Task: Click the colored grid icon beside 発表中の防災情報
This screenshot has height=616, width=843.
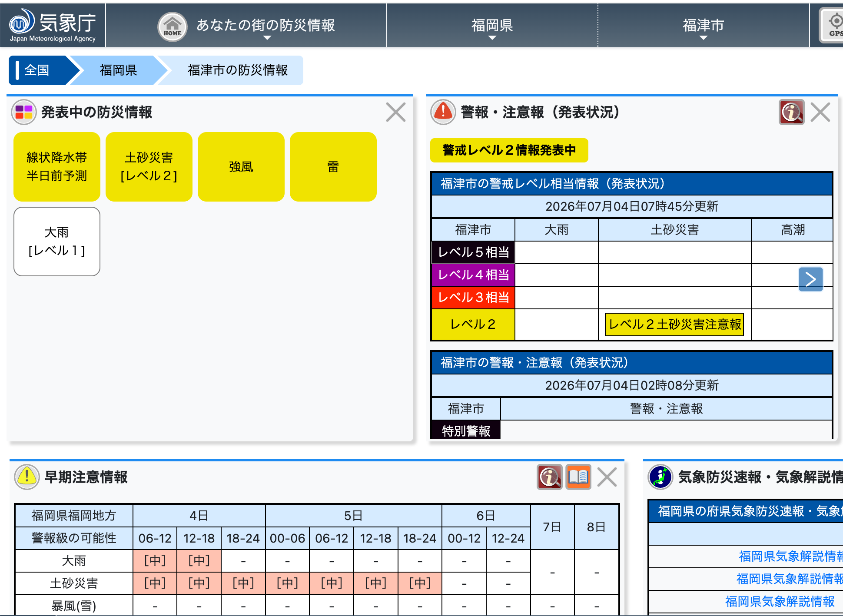Action: [24, 112]
